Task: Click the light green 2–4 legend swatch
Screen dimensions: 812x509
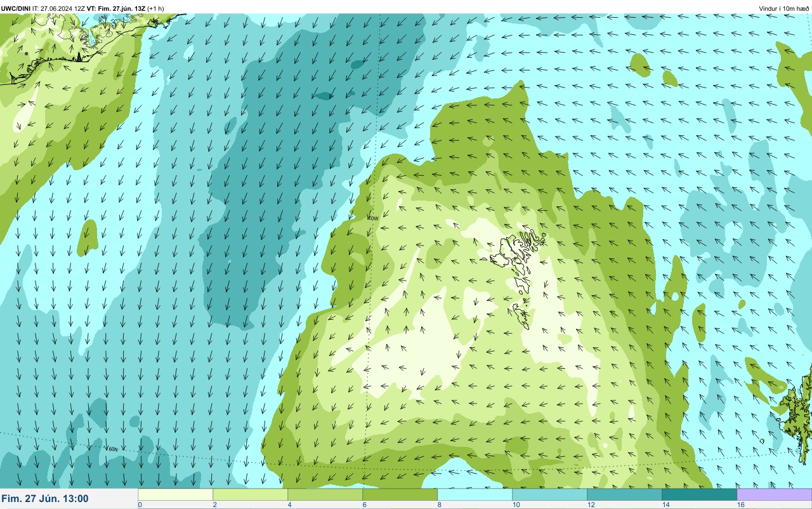Action: tap(250, 494)
